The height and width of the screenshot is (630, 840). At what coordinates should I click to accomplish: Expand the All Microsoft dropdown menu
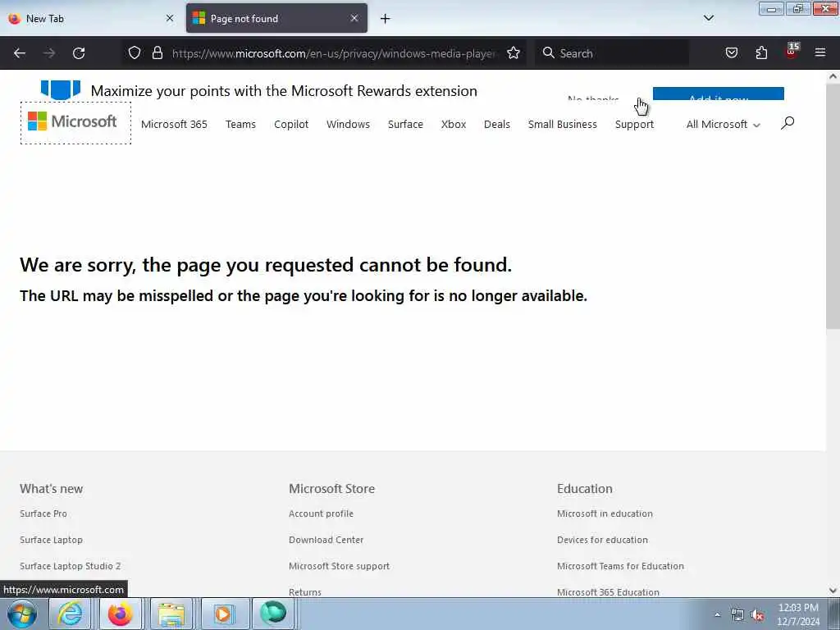point(723,125)
